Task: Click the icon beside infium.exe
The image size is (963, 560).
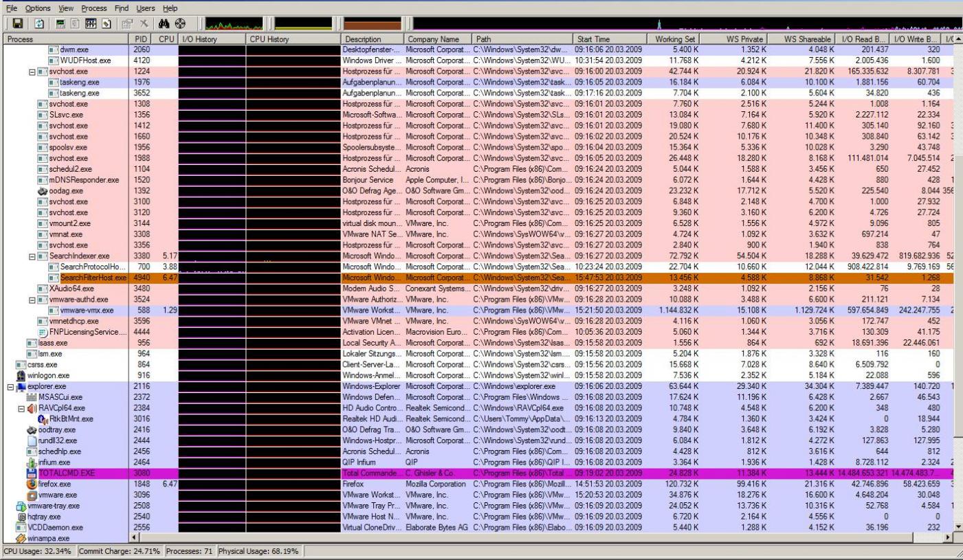Action: pyautogui.click(x=32, y=462)
